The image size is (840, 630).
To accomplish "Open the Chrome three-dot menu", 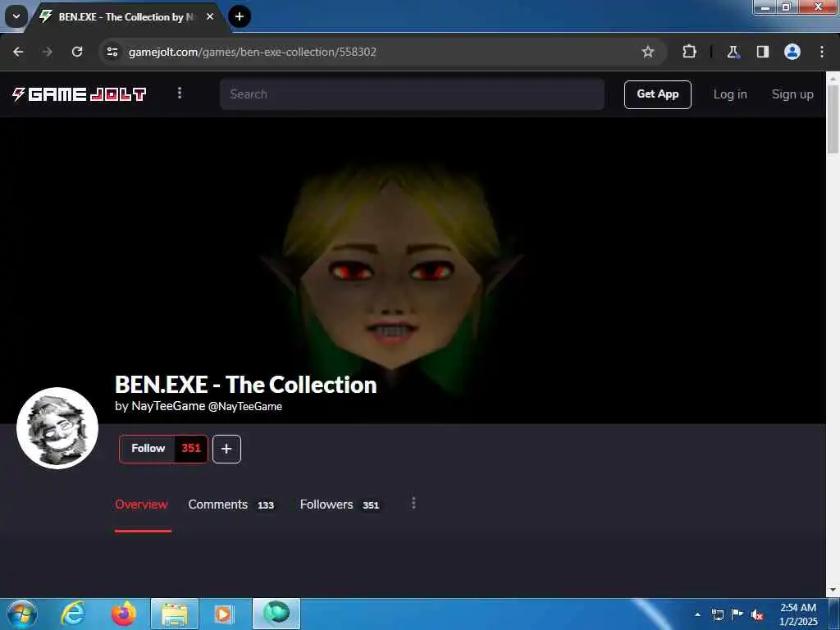I will 822,52.
